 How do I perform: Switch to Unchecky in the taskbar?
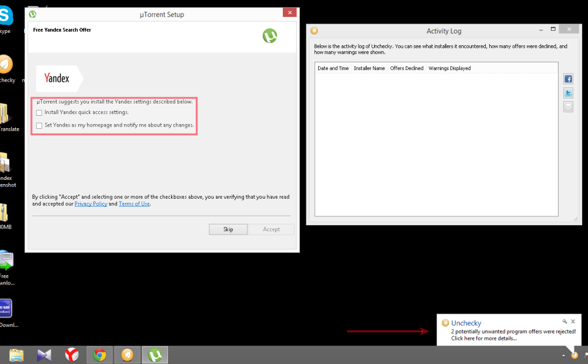point(127,355)
